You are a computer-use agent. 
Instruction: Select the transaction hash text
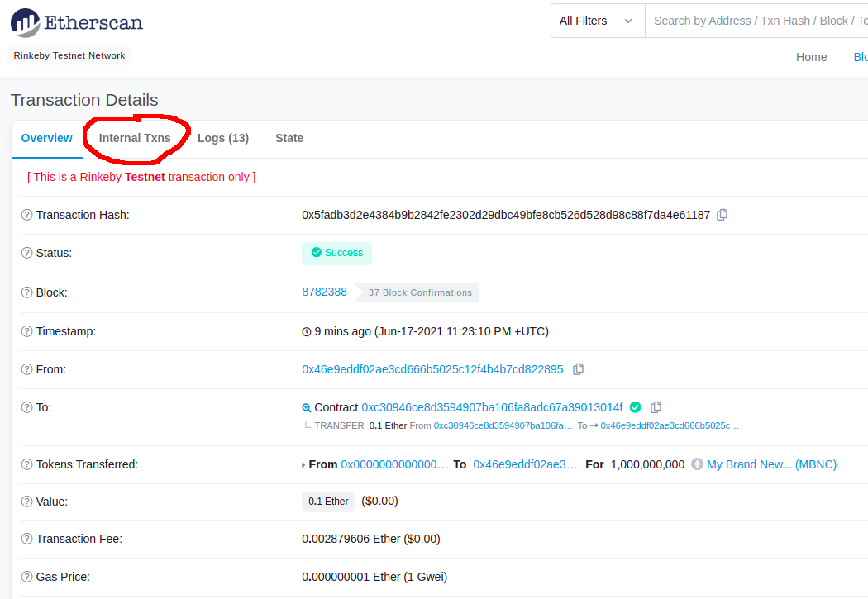point(506,215)
